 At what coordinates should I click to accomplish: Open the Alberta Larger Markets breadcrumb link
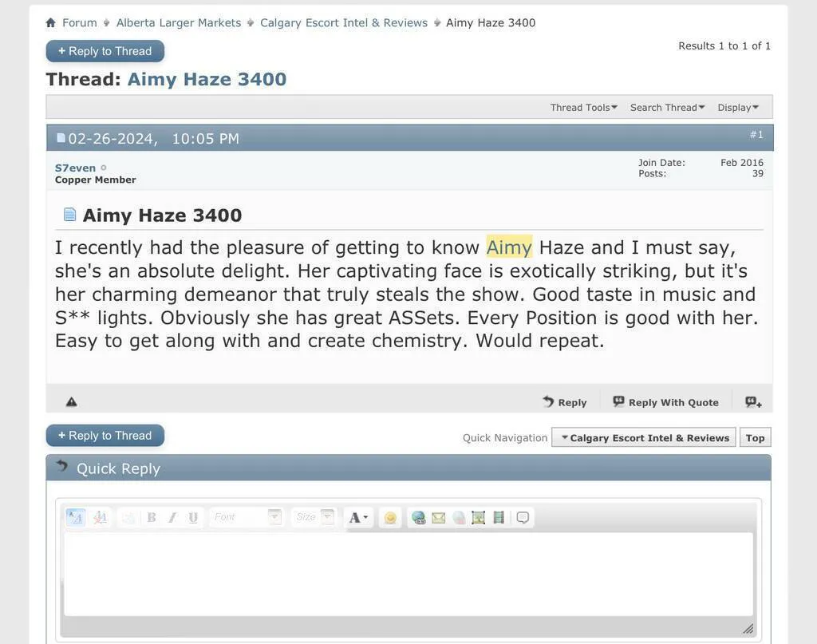click(x=179, y=23)
